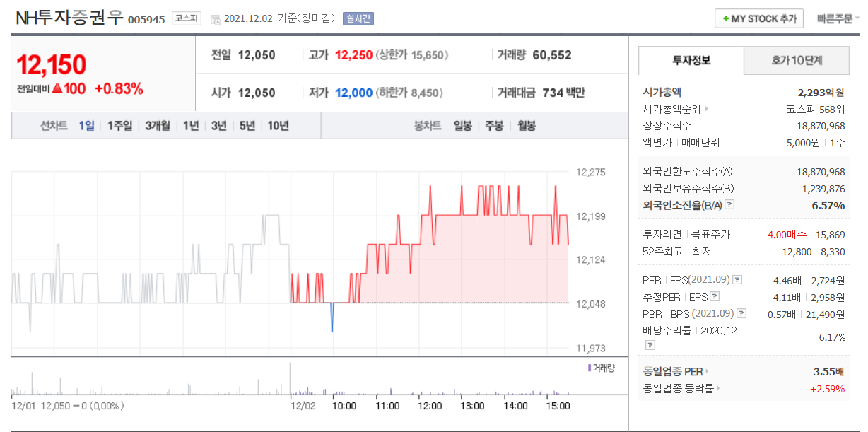This screenshot has height=432, width=868.
Task: Click the 거래량 60,552 value
Action: tap(551, 55)
